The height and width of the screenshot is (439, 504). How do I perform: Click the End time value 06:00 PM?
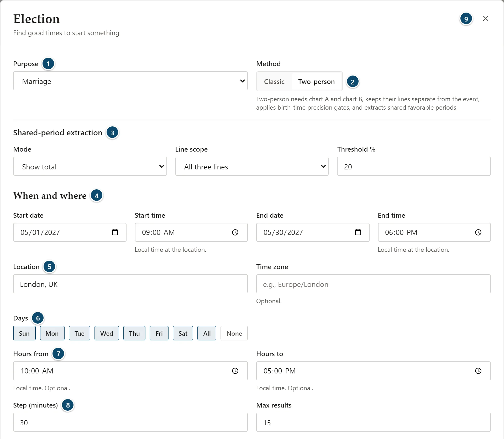pyautogui.click(x=401, y=232)
